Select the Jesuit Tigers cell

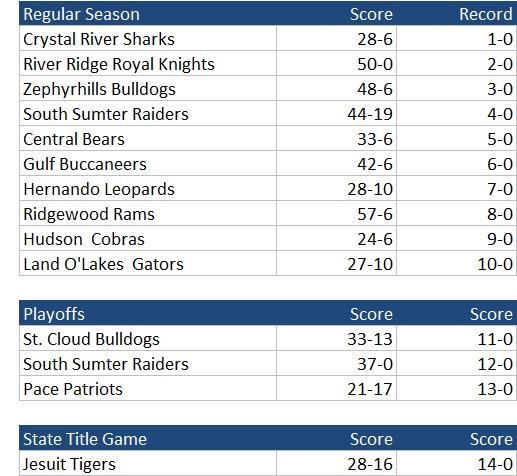148,463
